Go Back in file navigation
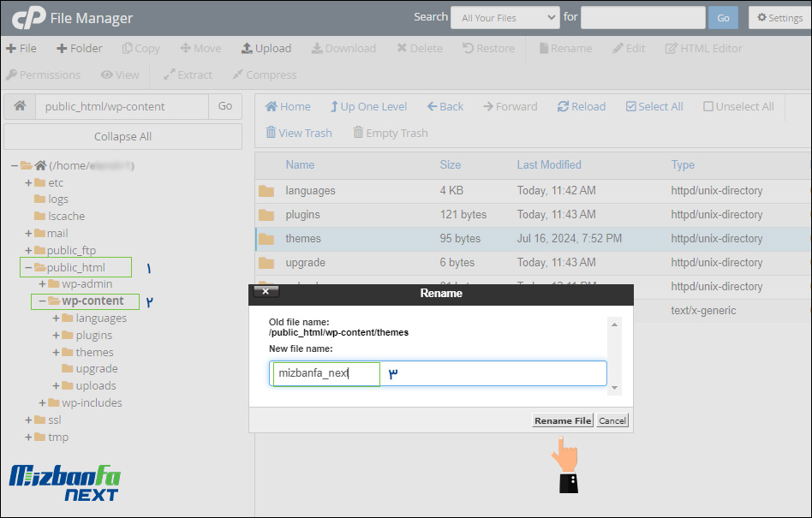Viewport: 812px width, 518px height. point(445,107)
